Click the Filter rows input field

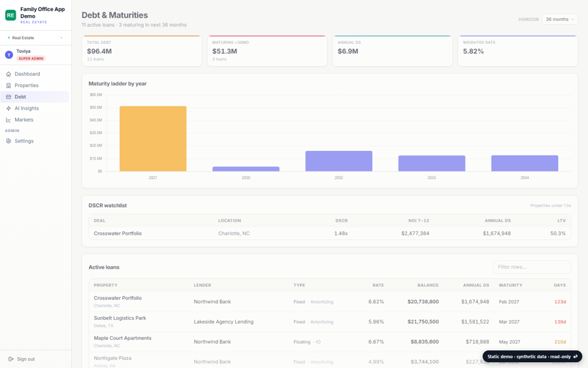(x=532, y=267)
